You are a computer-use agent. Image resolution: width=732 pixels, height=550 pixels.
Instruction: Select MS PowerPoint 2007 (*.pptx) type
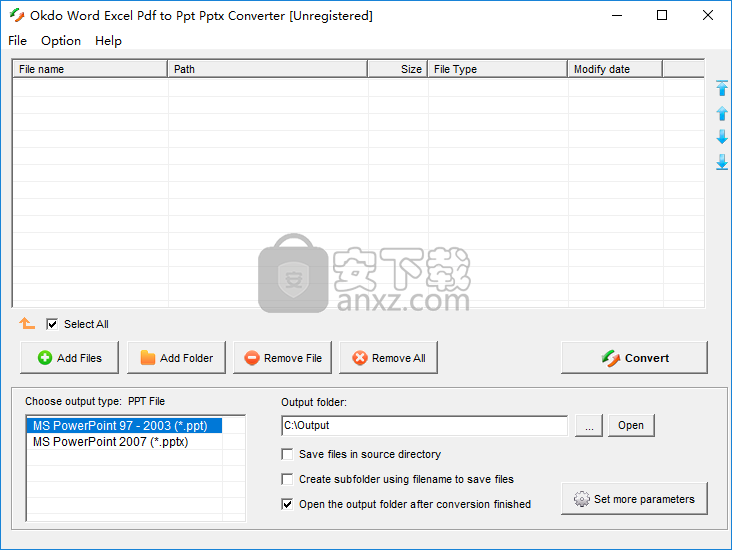pos(124,442)
